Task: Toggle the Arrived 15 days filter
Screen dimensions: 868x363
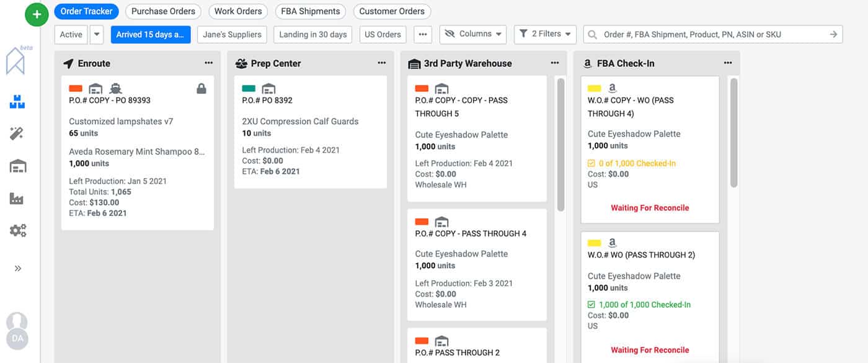Action: tap(151, 34)
